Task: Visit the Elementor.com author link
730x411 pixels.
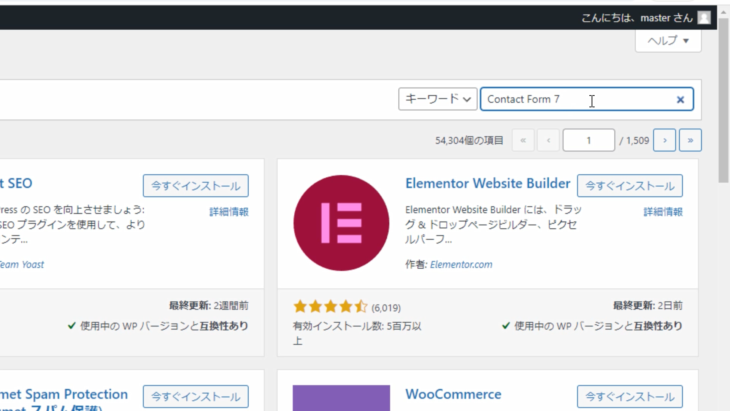Action: tap(461, 264)
